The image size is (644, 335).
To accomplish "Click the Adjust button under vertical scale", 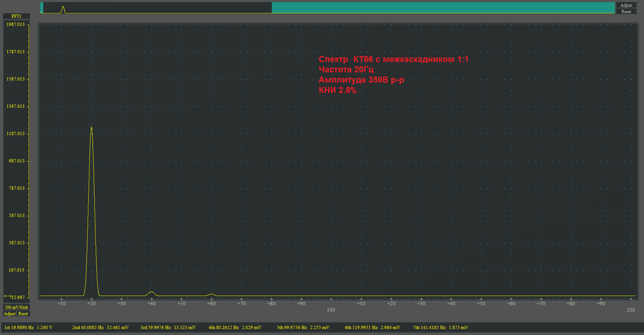I will pos(10,314).
